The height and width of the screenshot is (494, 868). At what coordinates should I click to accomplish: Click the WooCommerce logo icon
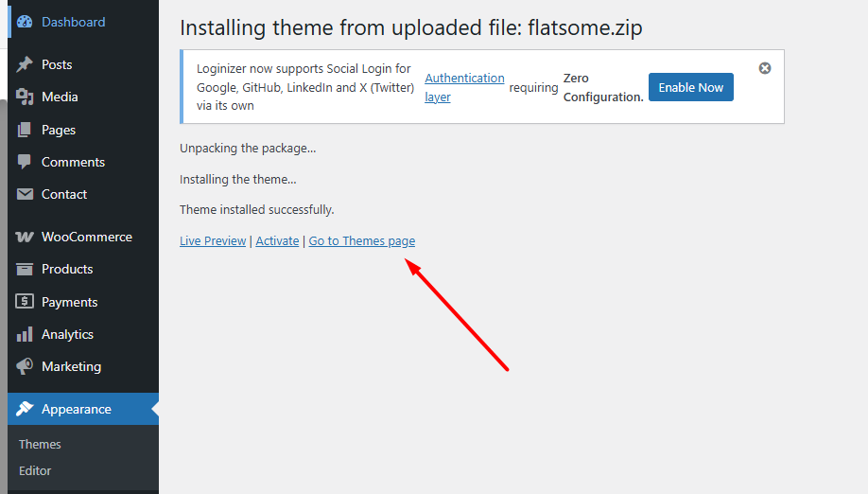click(25, 237)
